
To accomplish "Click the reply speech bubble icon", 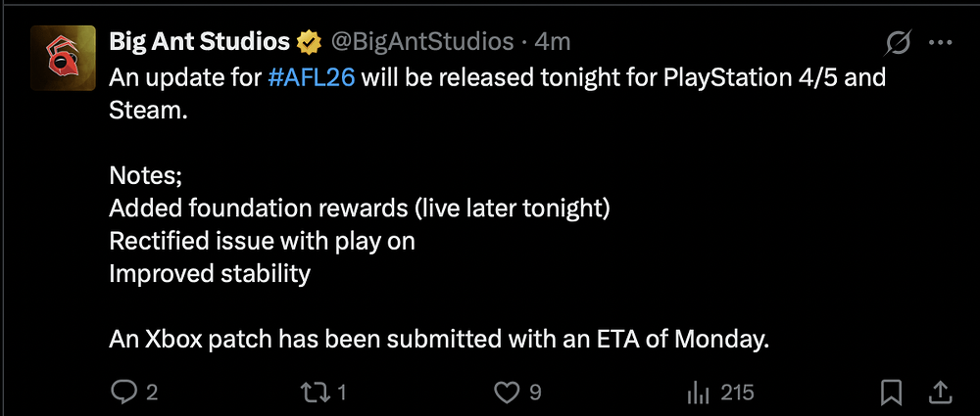I will pos(123,393).
